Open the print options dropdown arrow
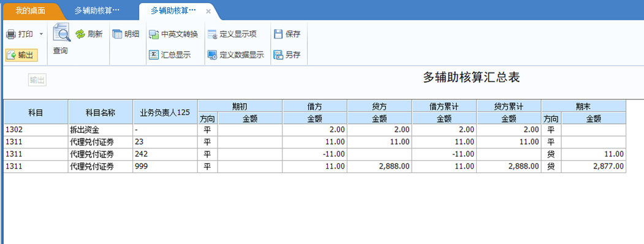The image size is (644, 244). pos(40,34)
